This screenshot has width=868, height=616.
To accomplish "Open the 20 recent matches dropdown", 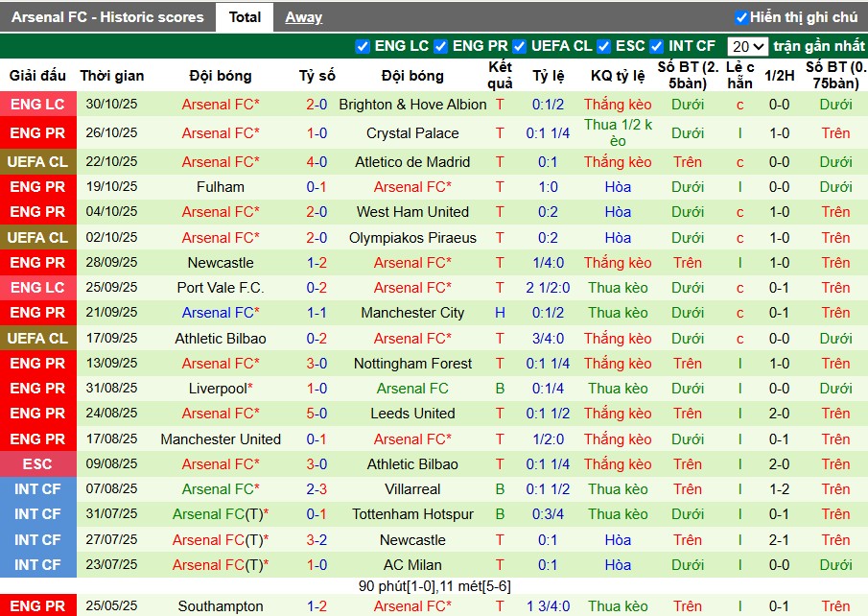I will point(747,46).
